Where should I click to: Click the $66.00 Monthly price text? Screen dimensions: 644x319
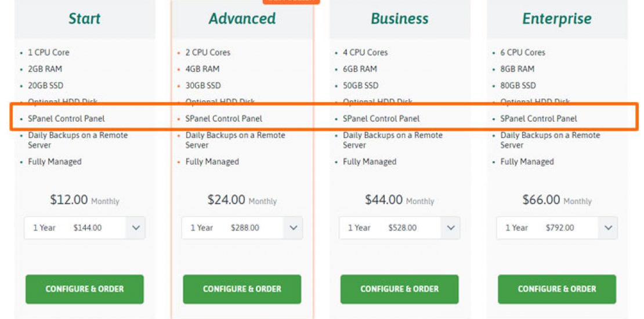click(557, 200)
